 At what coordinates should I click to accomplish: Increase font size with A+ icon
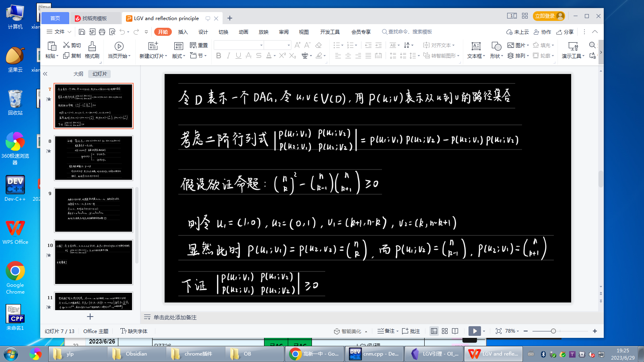(x=297, y=45)
